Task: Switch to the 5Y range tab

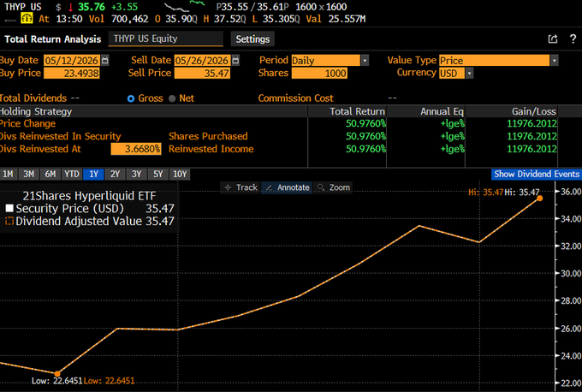Action: click(x=157, y=174)
